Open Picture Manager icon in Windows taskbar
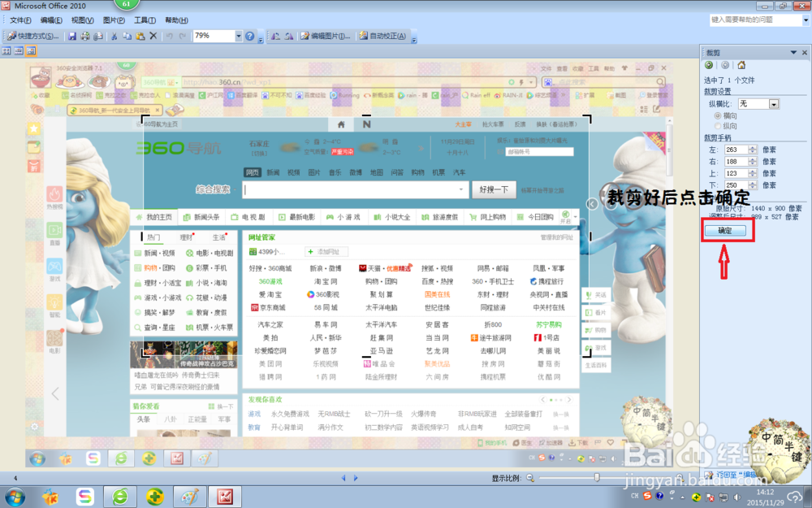 point(225,497)
